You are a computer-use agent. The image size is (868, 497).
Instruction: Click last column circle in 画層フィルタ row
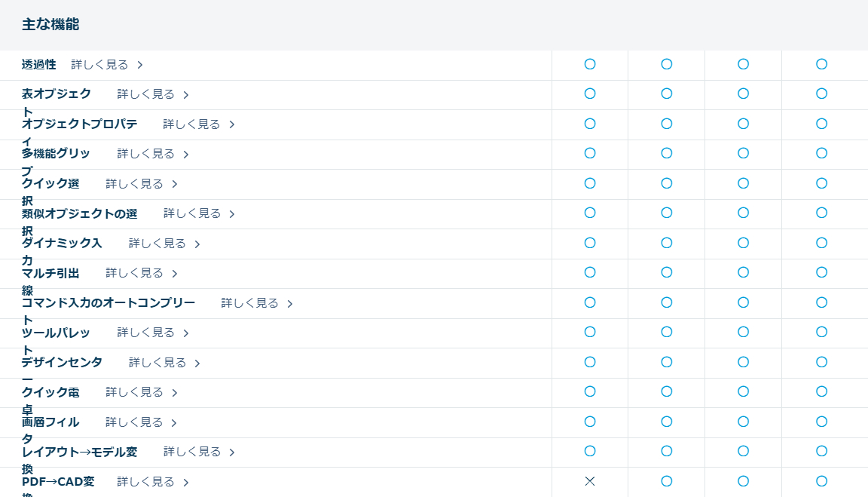pos(821,422)
